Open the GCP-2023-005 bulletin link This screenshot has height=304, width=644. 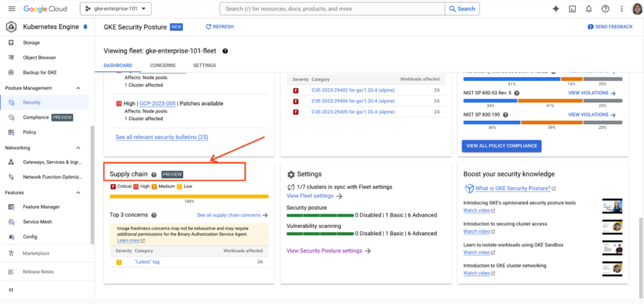point(157,103)
